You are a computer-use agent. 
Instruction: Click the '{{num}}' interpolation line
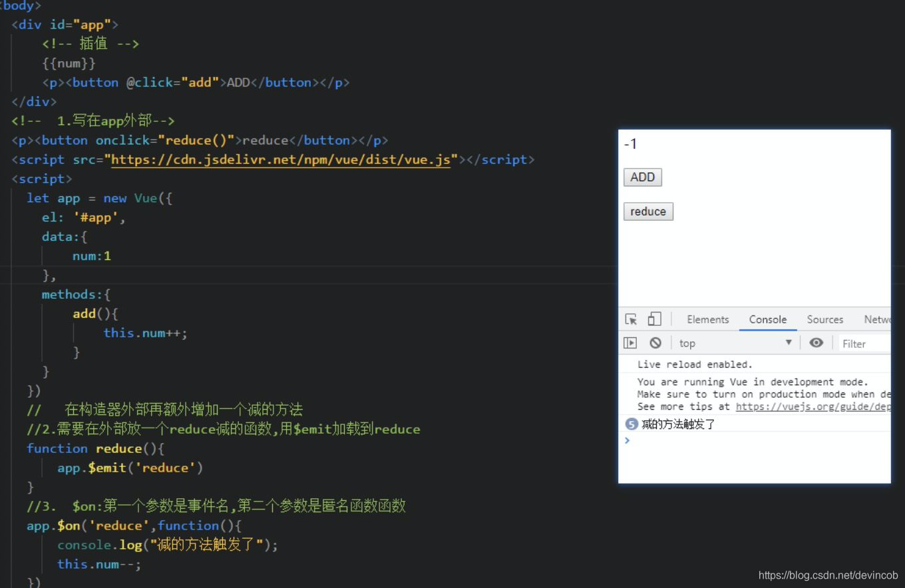pyautogui.click(x=69, y=63)
